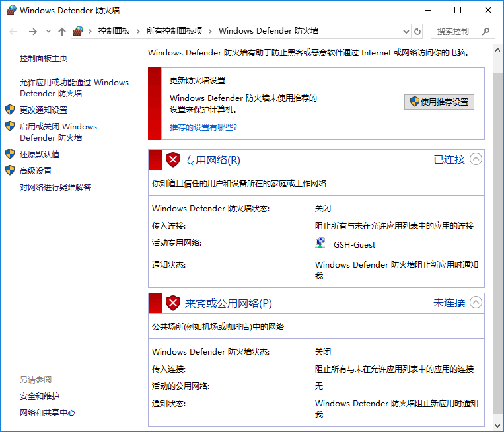Collapse the 来宾或公用网络 section with its chevron
The height and width of the screenshot is (432, 504).
(476, 302)
